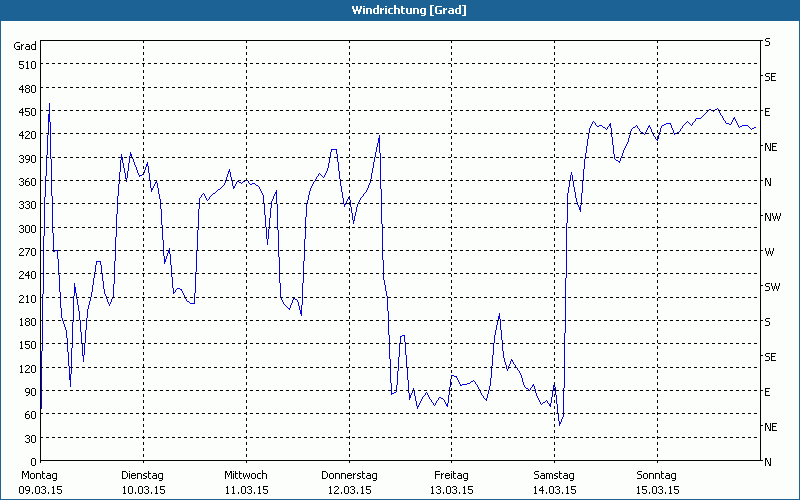Click the date '12.03.15'

(349, 490)
